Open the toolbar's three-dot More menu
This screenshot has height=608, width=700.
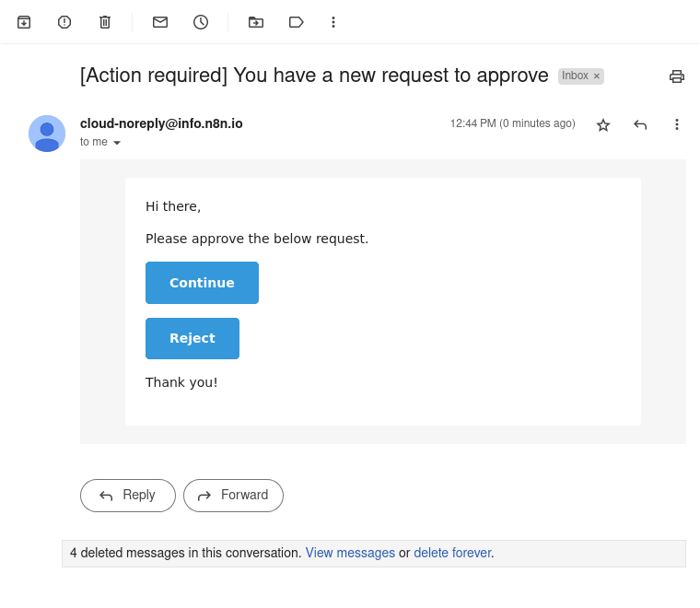coord(333,22)
